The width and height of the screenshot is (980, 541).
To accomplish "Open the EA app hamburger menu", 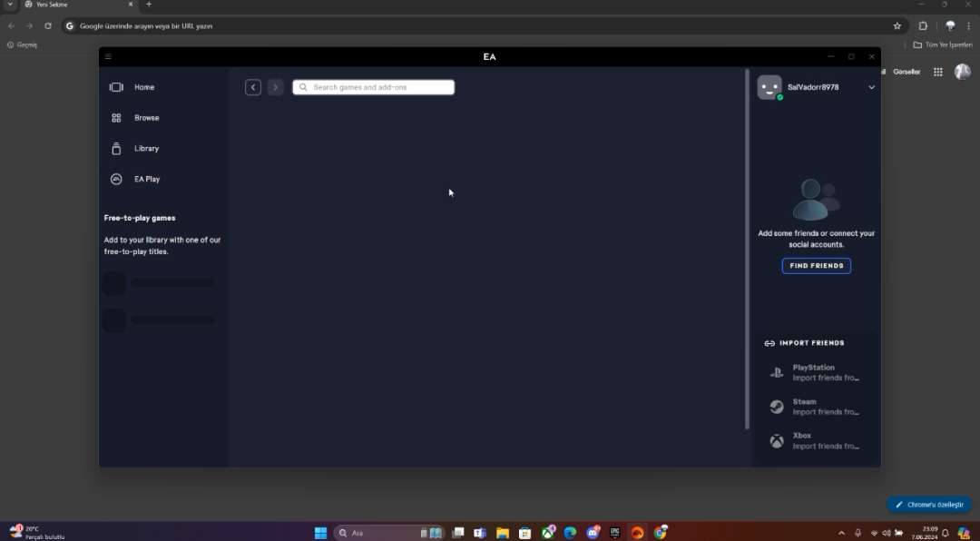I will coord(108,57).
